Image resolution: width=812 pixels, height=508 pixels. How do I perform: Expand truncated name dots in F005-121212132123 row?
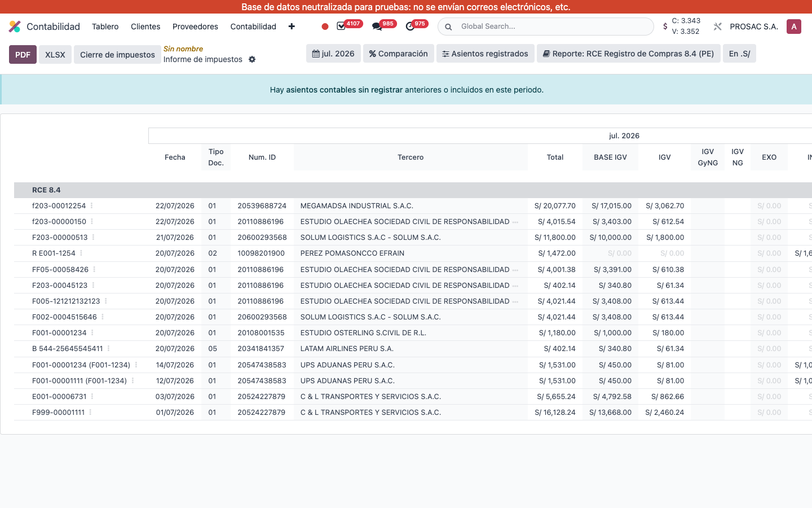click(515, 302)
